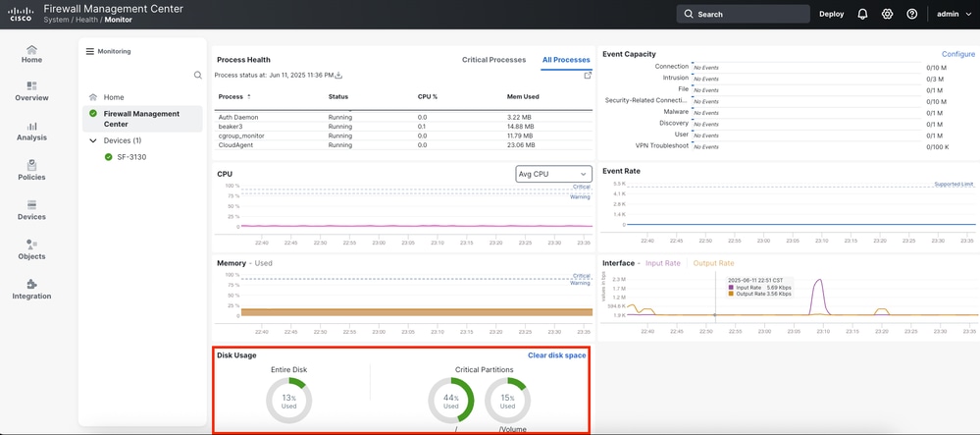
Task: Click Deploy in the top bar
Action: pyautogui.click(x=831, y=14)
